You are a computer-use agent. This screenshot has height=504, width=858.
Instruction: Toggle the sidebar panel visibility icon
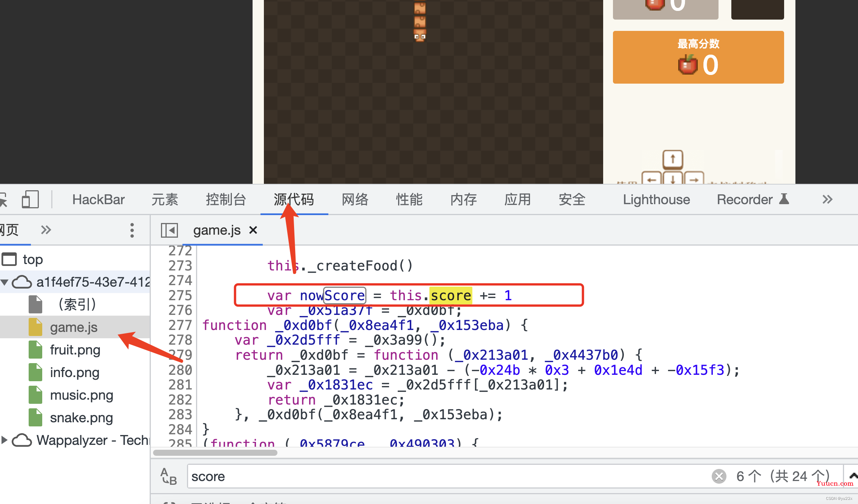coord(170,231)
